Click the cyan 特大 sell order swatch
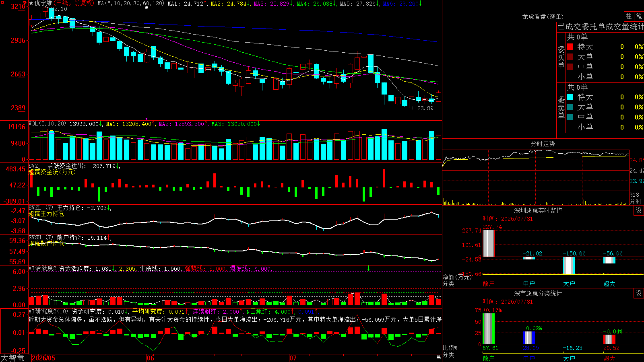 (x=570, y=97)
